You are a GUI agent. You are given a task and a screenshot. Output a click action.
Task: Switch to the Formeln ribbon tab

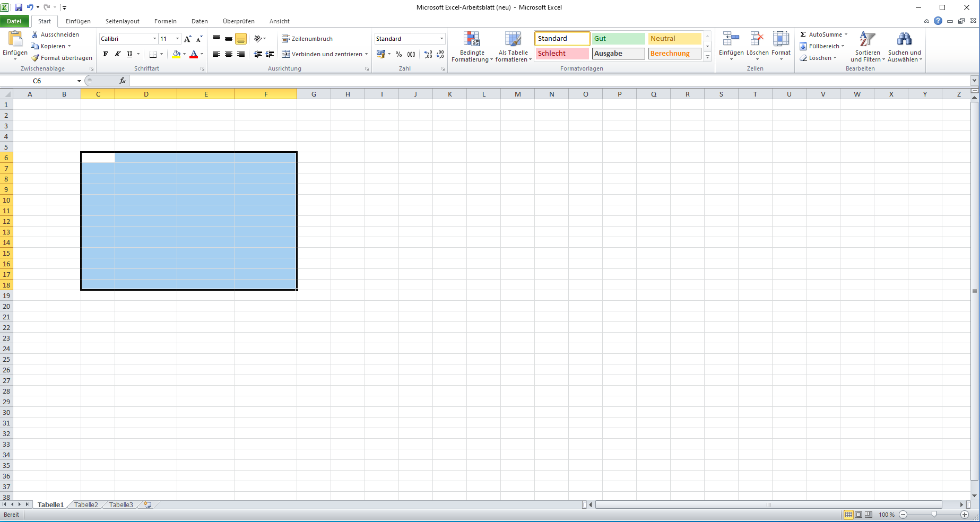click(165, 21)
